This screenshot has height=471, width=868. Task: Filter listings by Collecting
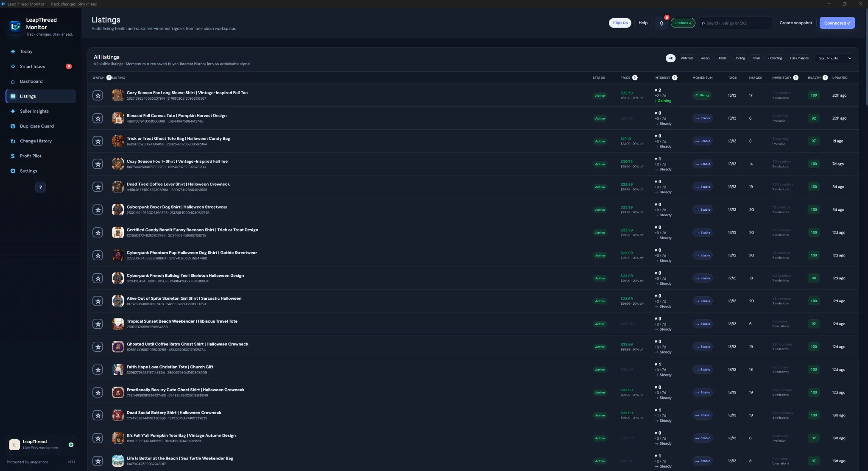click(x=775, y=58)
